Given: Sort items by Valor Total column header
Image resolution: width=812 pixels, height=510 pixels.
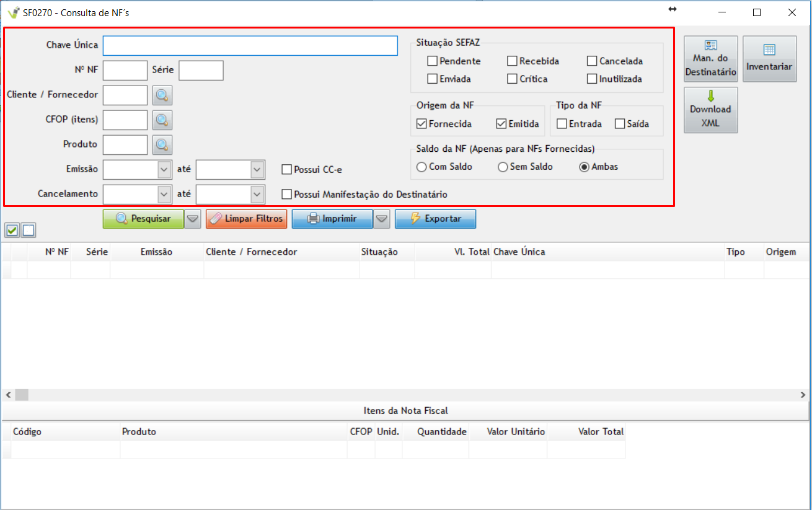Looking at the screenshot, I should tap(586, 432).
